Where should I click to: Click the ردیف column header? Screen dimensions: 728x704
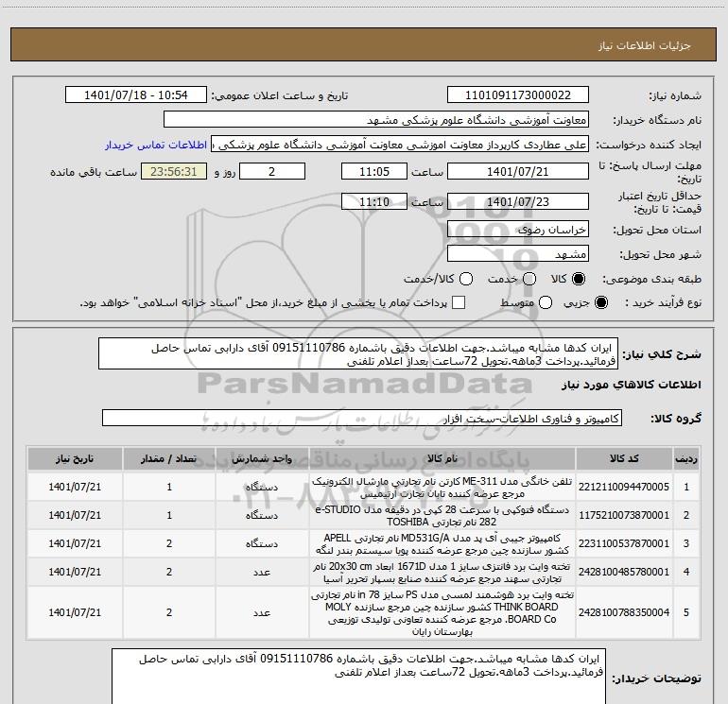(686, 458)
